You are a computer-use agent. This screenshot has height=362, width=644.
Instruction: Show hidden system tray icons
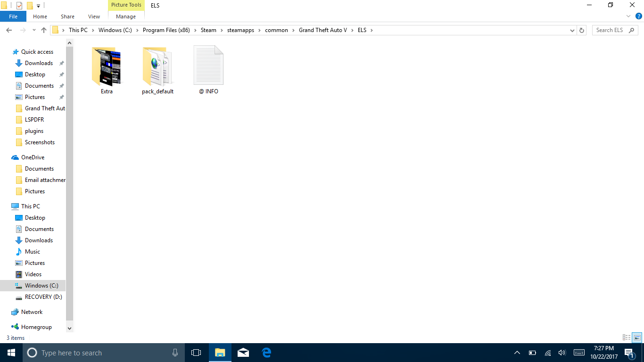tap(517, 353)
